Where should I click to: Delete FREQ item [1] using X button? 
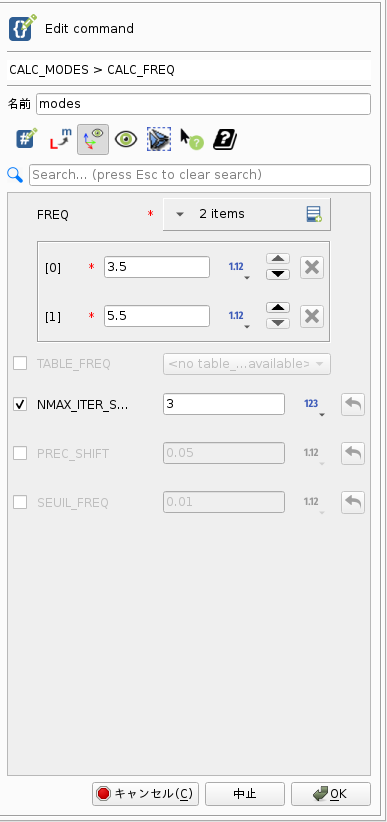pos(311,317)
